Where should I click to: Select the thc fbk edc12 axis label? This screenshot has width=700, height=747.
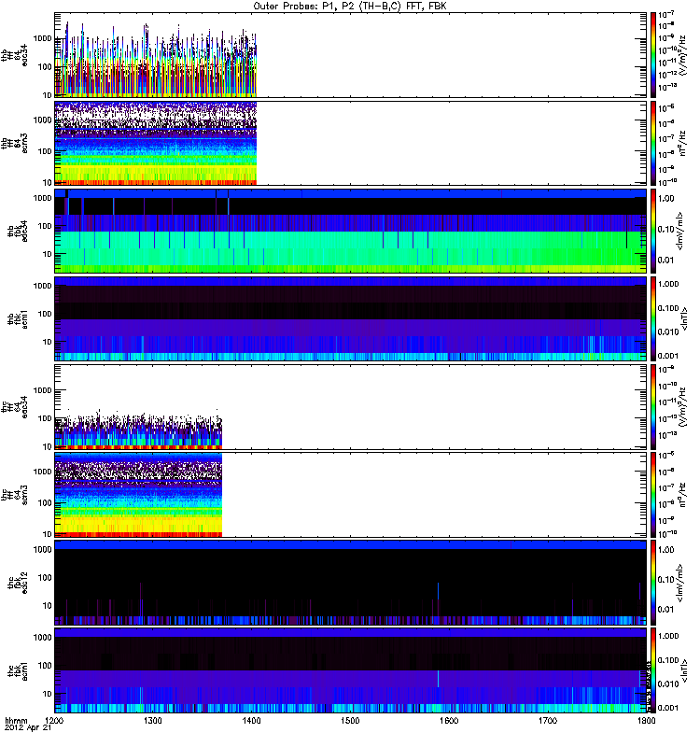[17, 583]
